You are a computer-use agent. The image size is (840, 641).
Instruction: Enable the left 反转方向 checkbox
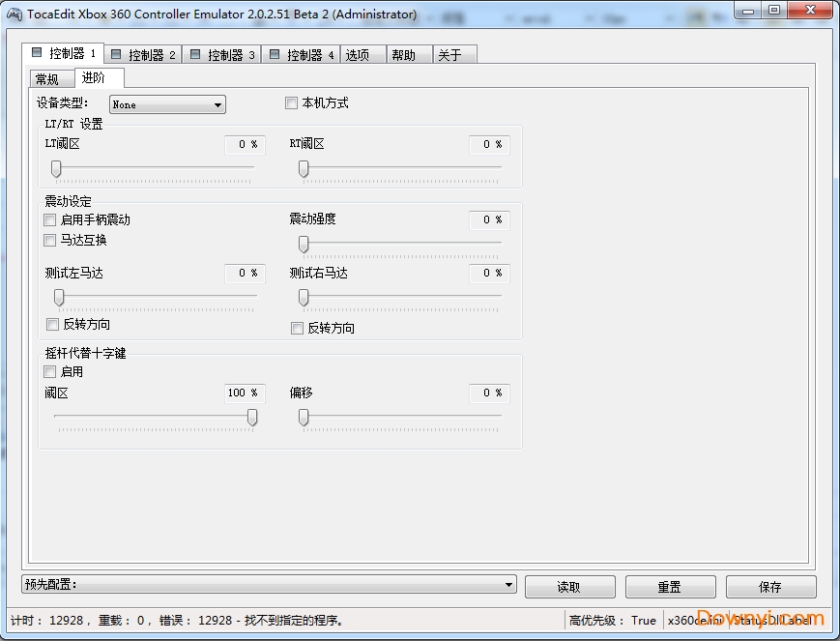(52, 324)
